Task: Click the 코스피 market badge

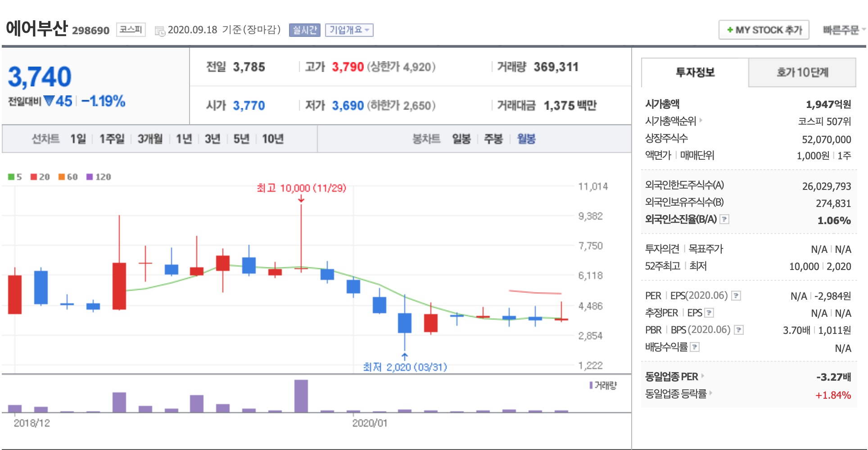Action: (x=131, y=30)
